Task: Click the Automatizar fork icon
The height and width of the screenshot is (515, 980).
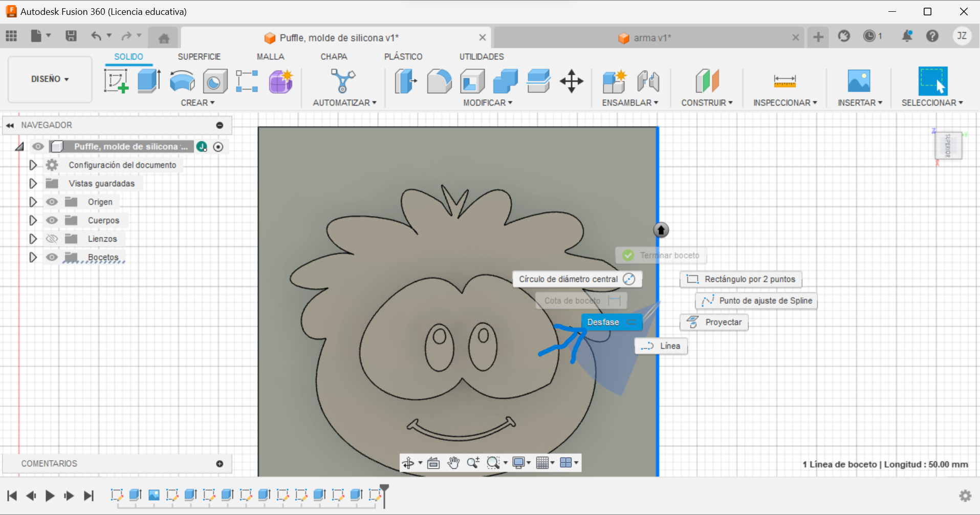Action: [343, 81]
